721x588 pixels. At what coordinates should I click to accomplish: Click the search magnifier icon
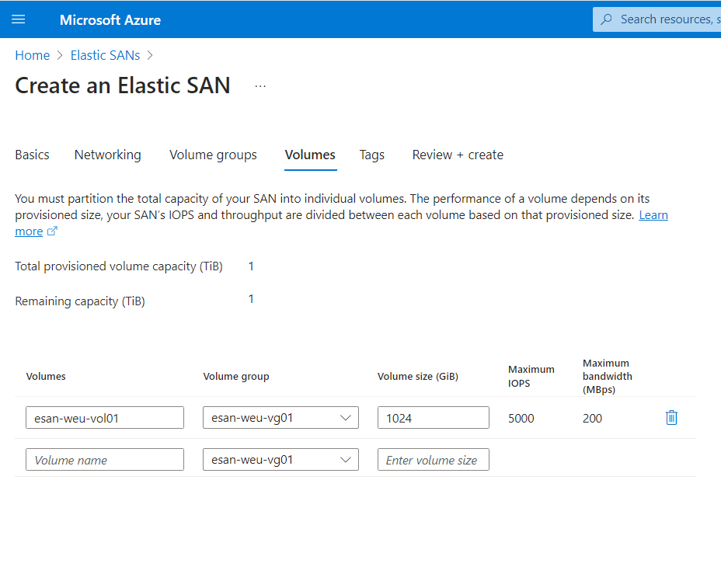pos(607,19)
